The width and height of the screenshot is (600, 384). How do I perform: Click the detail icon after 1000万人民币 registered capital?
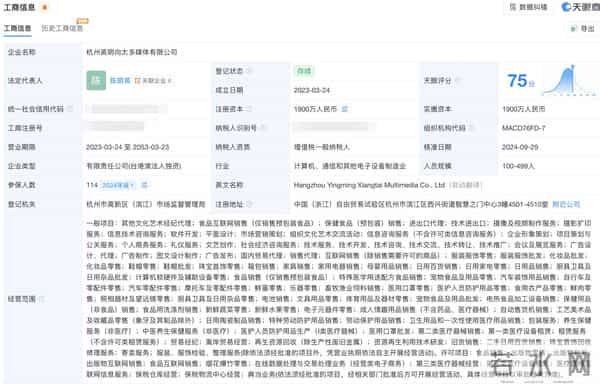point(344,109)
